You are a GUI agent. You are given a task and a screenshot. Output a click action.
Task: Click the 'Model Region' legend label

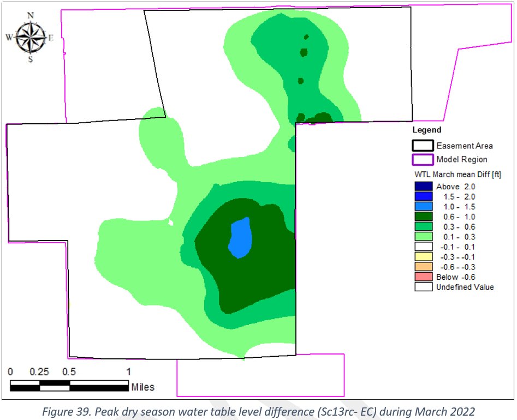coord(462,159)
